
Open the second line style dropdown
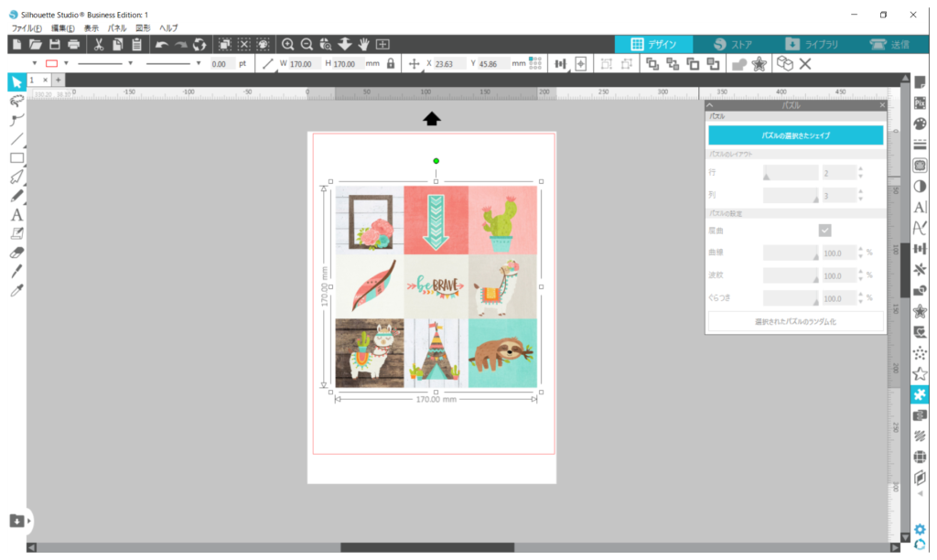click(x=199, y=63)
